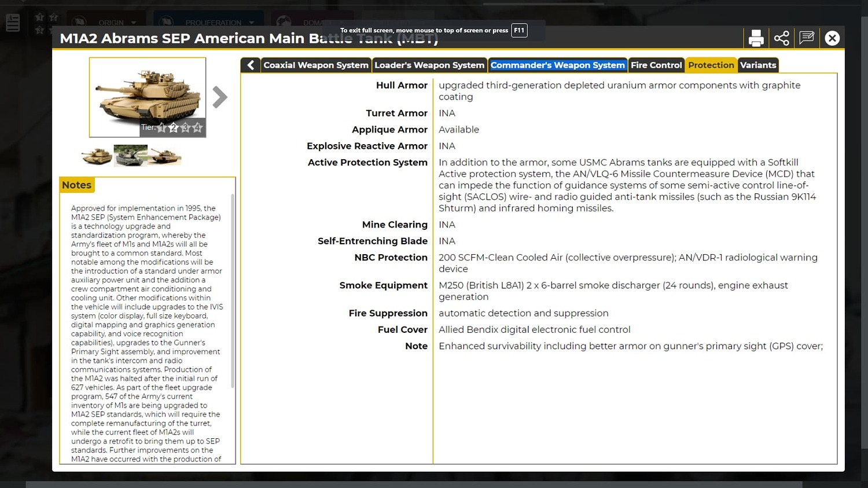Click the share icon in header

point(781,38)
